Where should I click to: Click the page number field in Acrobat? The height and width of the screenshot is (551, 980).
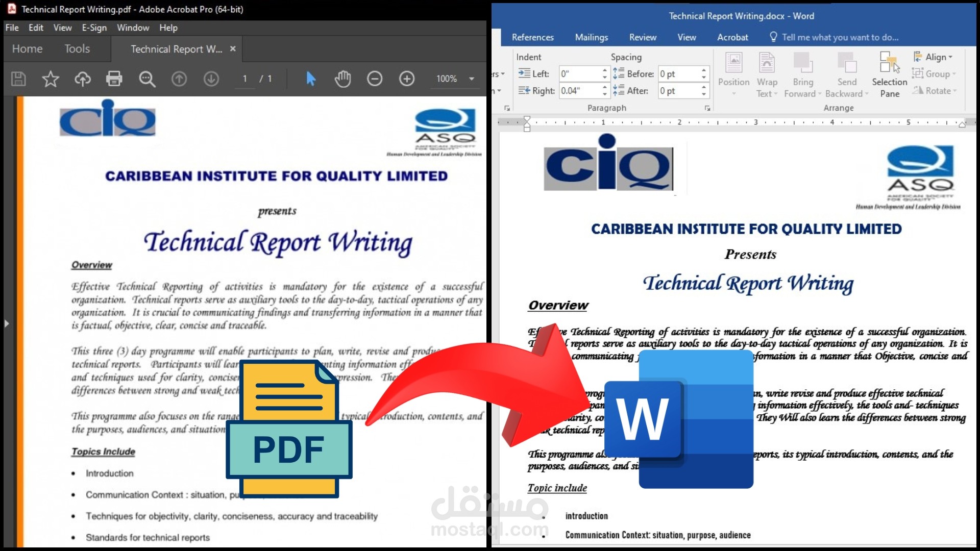click(245, 79)
